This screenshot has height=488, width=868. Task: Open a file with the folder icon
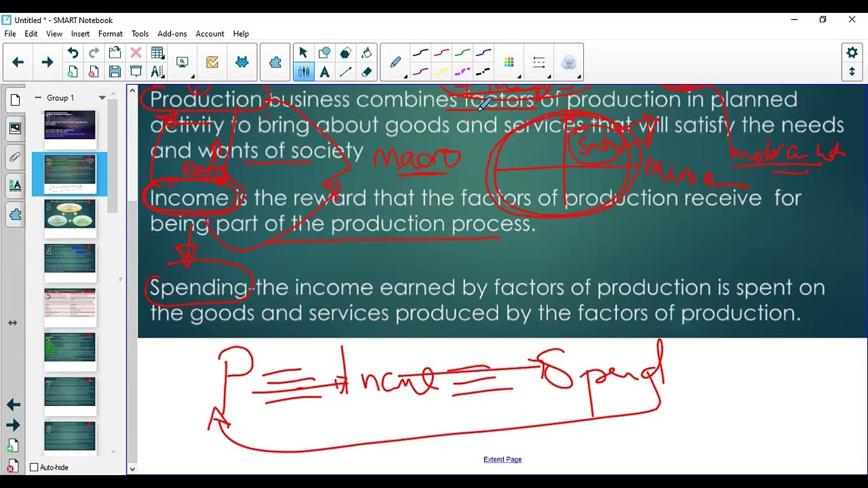point(115,53)
